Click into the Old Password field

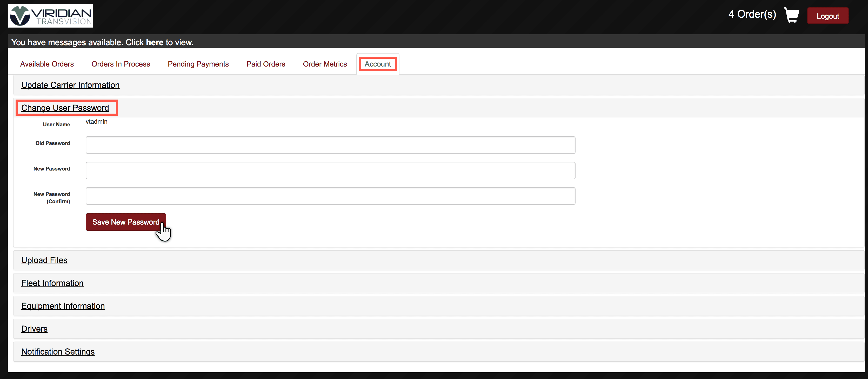coord(330,145)
